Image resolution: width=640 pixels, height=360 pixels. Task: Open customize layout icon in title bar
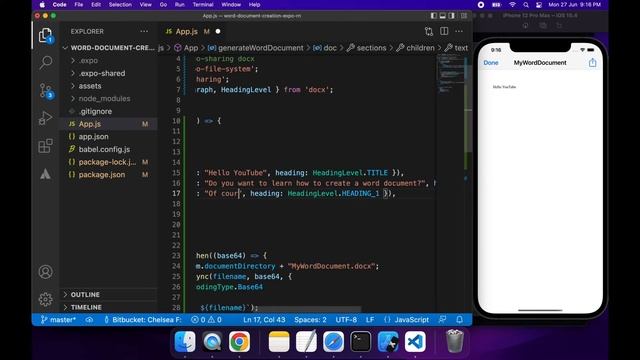pos(464,16)
